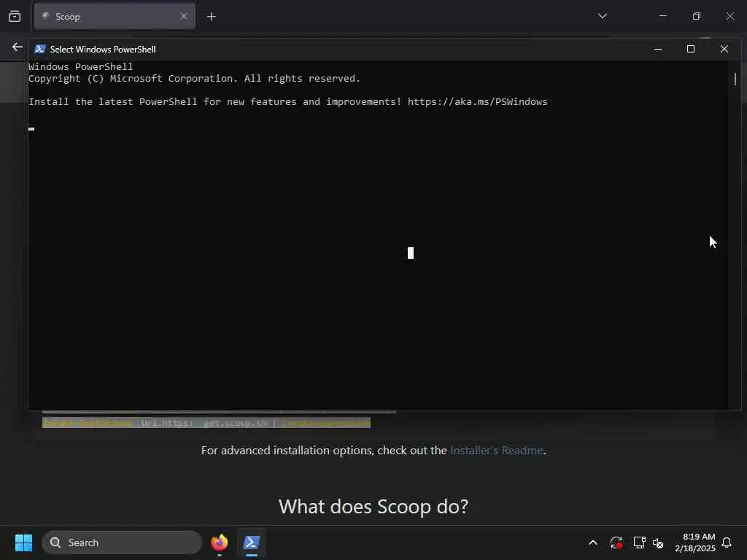This screenshot has height=560, width=747.
Task: Close the Windows PowerShell window
Action: (724, 49)
